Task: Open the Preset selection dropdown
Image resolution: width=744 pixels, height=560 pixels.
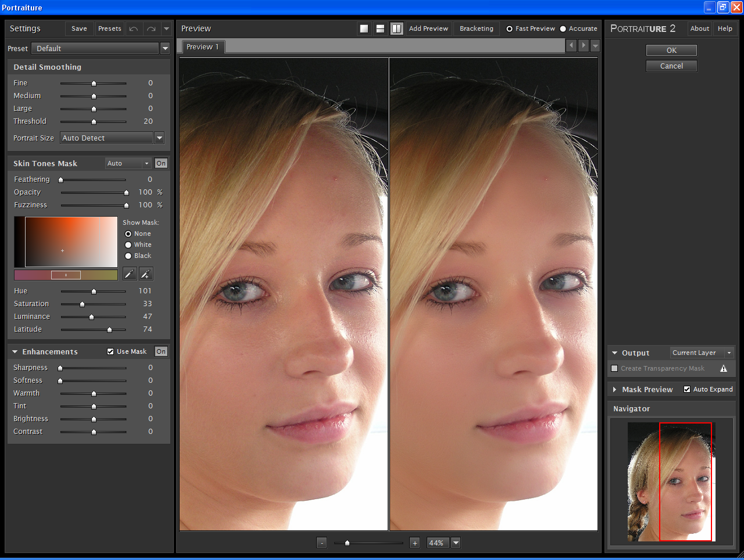Action: coord(165,49)
